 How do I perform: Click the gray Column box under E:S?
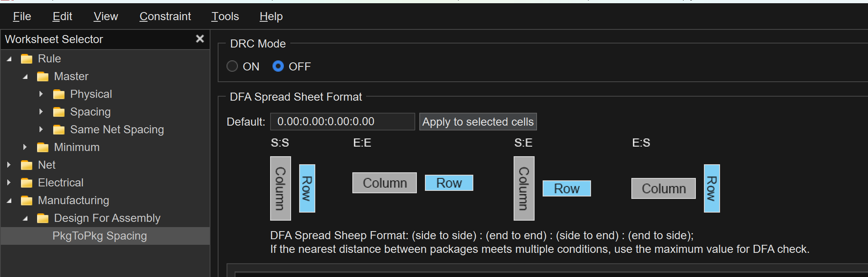coord(663,188)
